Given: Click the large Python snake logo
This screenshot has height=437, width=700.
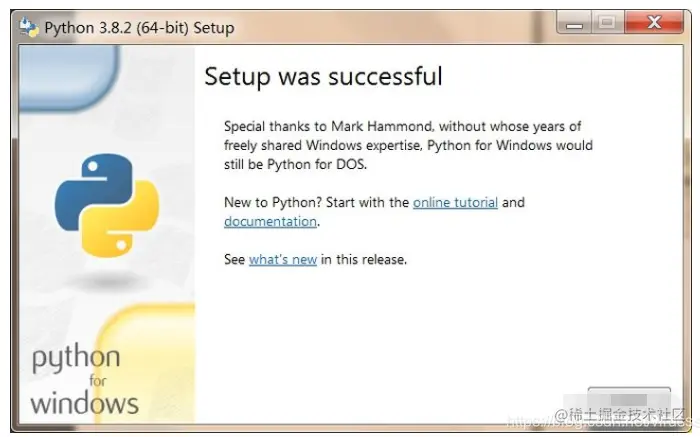Looking at the screenshot, I should coord(106,203).
